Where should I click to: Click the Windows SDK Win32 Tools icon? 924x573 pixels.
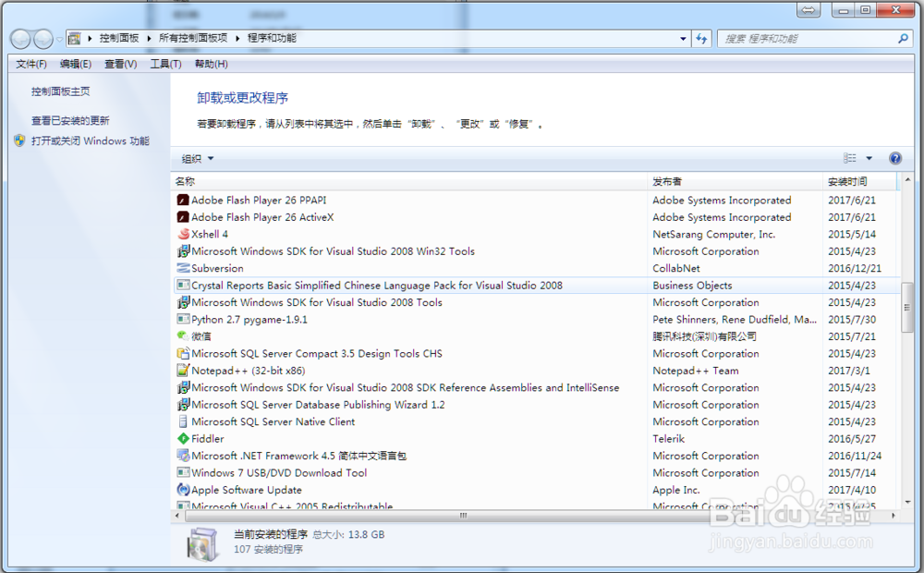coord(183,251)
